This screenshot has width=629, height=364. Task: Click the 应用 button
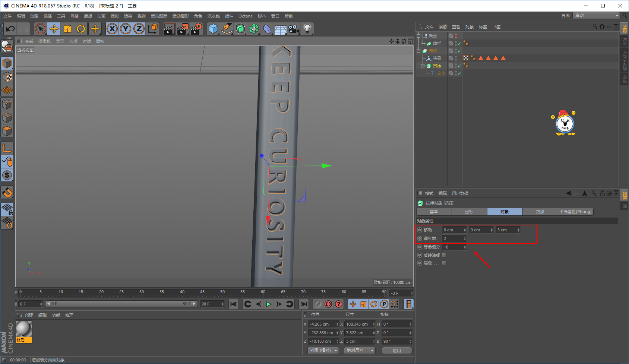(x=397, y=351)
